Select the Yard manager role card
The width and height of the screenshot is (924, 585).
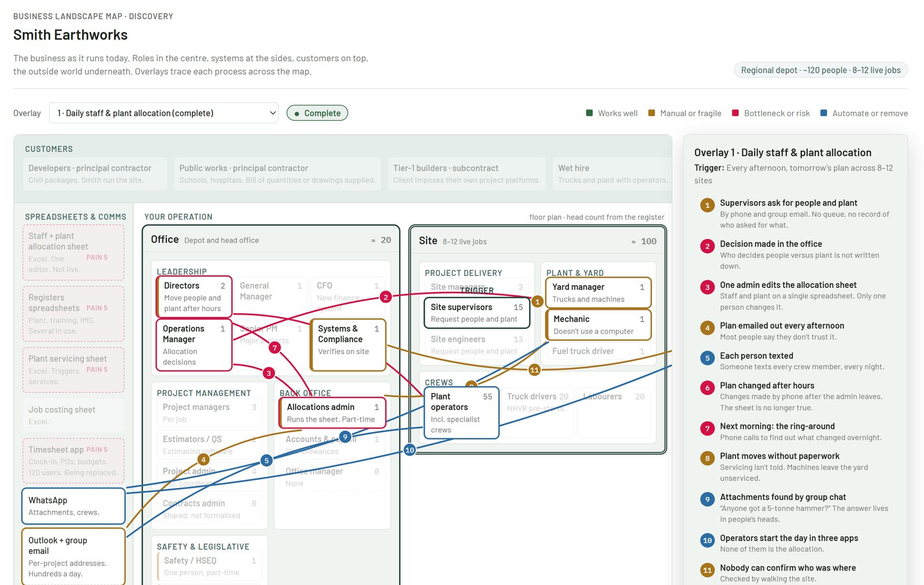(x=598, y=292)
